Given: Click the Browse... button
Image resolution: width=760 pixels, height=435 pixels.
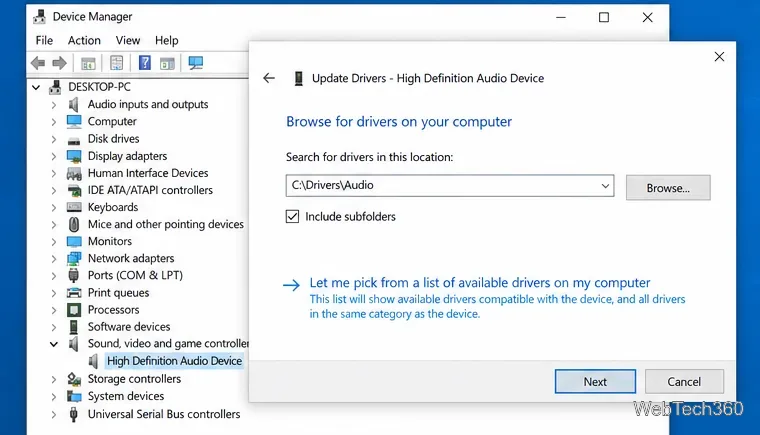Looking at the screenshot, I should coord(668,188).
